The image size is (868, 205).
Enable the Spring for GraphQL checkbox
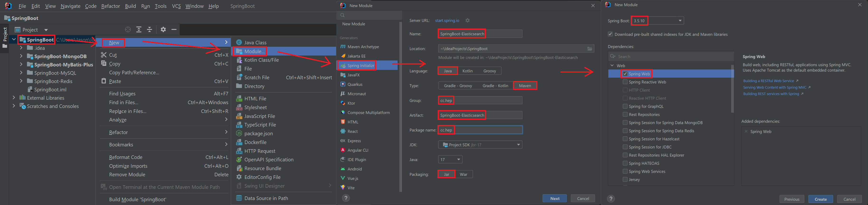click(x=625, y=106)
